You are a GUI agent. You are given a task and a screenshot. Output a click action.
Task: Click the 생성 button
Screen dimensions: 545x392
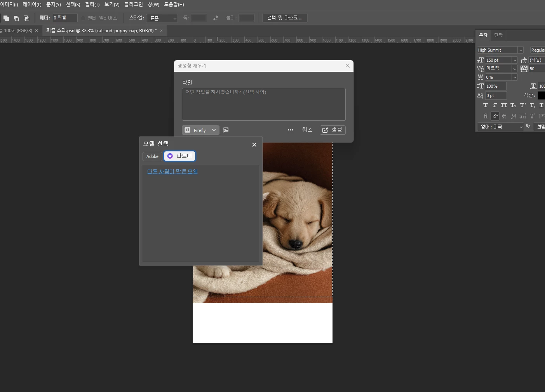tap(333, 130)
